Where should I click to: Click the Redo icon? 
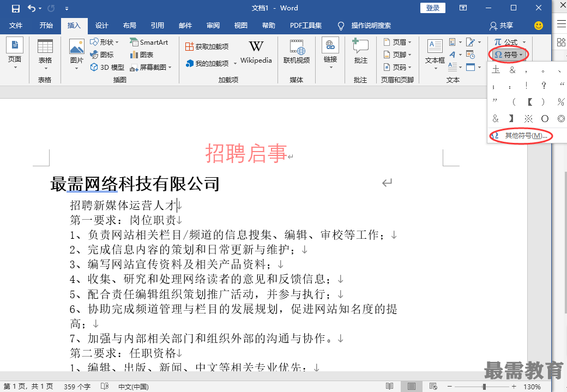click(x=51, y=8)
